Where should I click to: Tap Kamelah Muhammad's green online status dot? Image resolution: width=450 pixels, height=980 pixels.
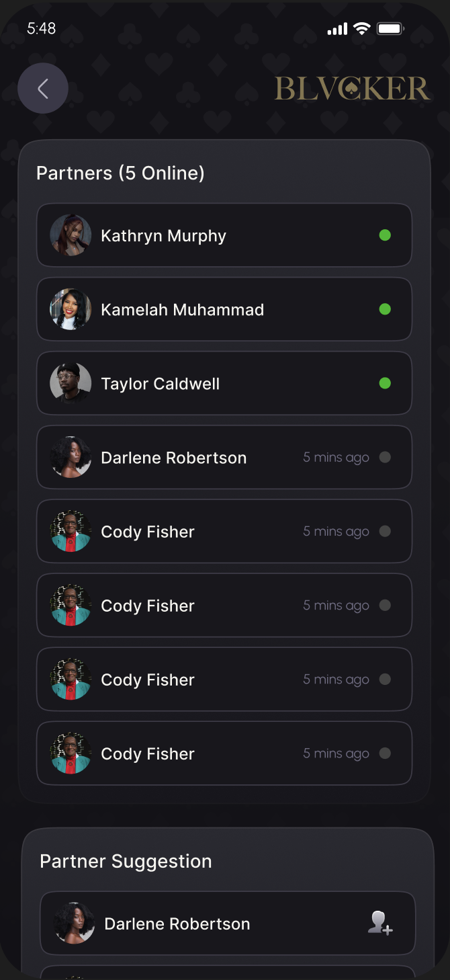coord(385,309)
